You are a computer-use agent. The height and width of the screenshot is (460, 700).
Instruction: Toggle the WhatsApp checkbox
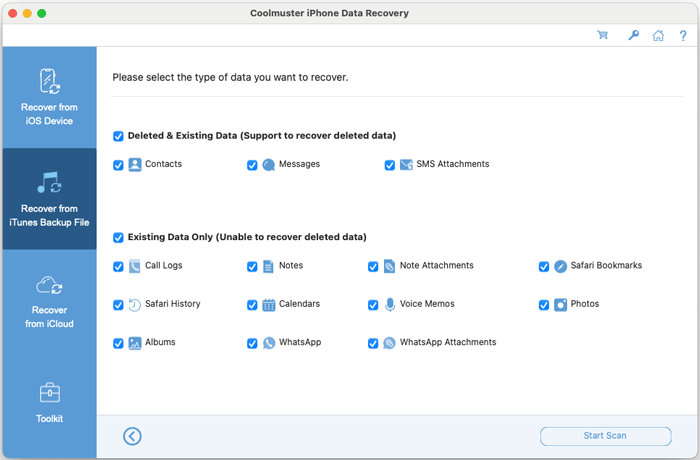252,343
